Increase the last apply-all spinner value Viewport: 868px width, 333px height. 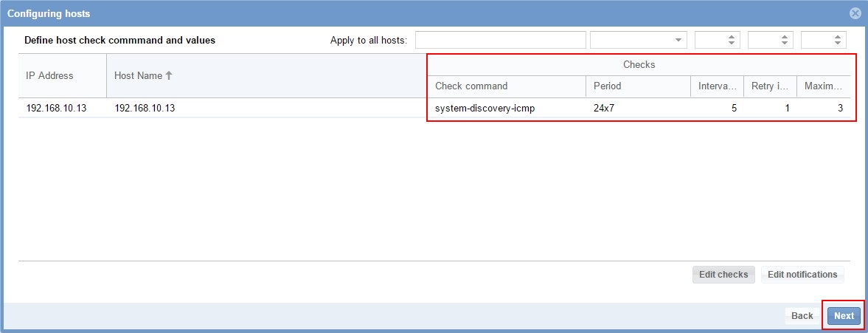[x=838, y=36]
